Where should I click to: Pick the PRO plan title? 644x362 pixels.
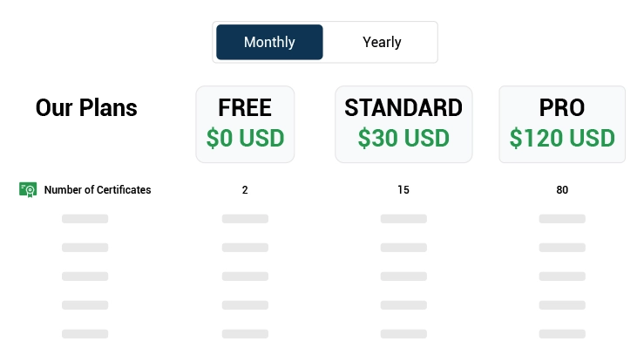562,108
